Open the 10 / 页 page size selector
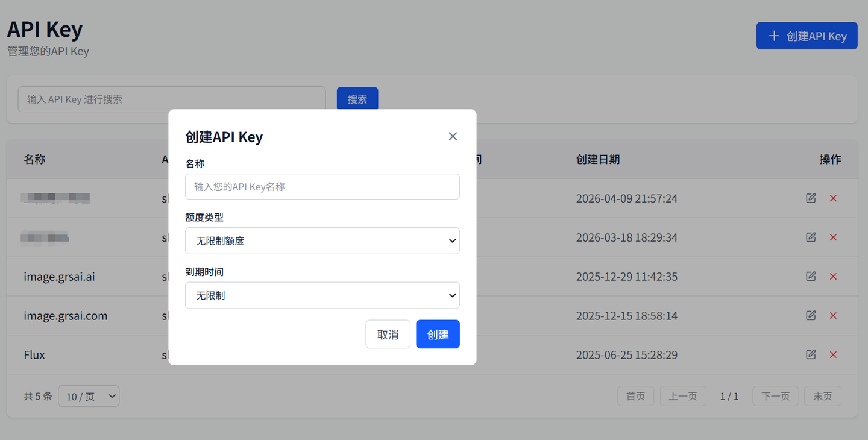Screen dimensions: 868x440 point(89,396)
